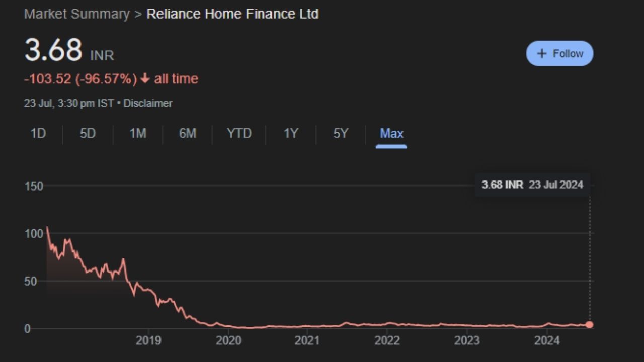Open the YTD range tab
Viewport: 644px width, 362px height.
tap(239, 133)
